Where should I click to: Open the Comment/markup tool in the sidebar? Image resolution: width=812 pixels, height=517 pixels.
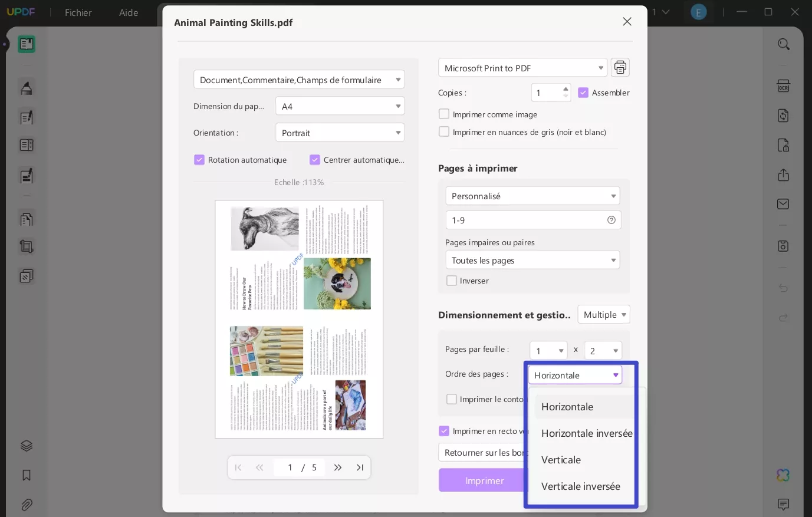(x=27, y=87)
